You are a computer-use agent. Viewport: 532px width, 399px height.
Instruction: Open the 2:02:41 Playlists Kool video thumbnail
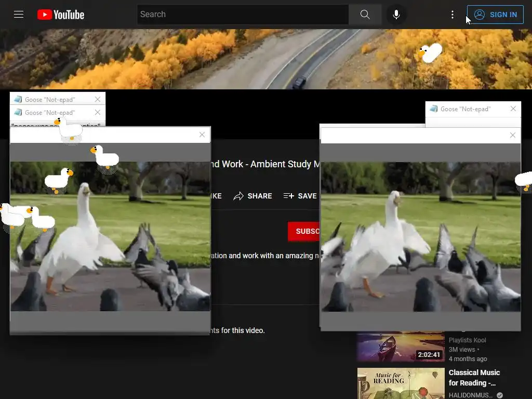tap(401, 346)
